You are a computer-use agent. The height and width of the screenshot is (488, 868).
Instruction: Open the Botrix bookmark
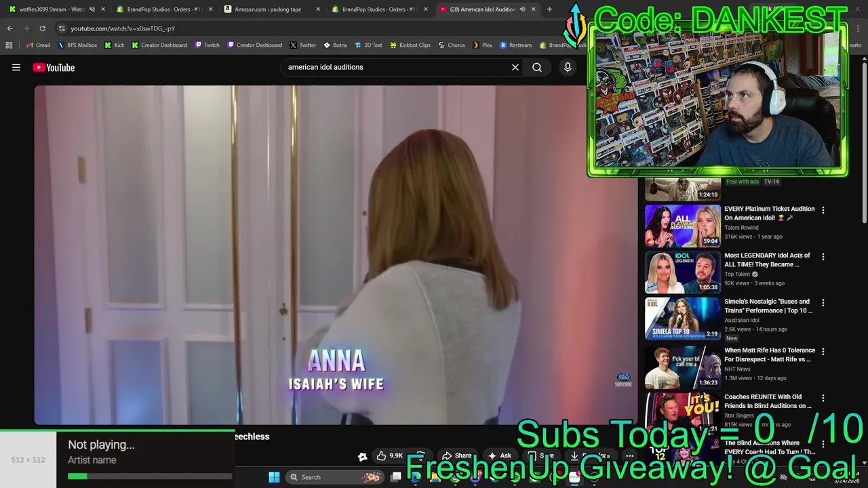(x=335, y=45)
